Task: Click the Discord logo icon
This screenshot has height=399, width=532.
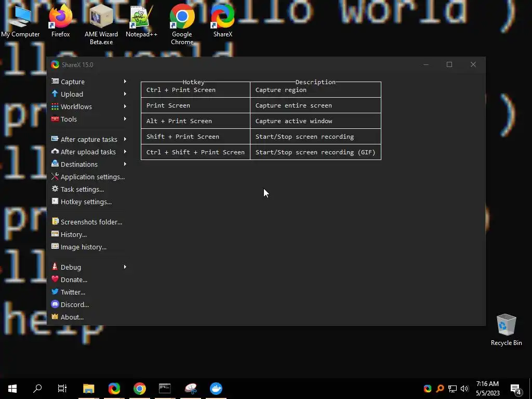Action: [55, 304]
